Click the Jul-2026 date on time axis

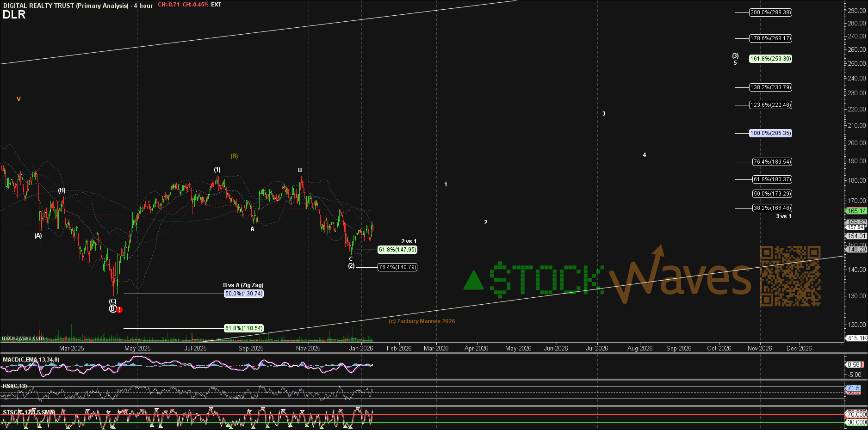pos(597,348)
